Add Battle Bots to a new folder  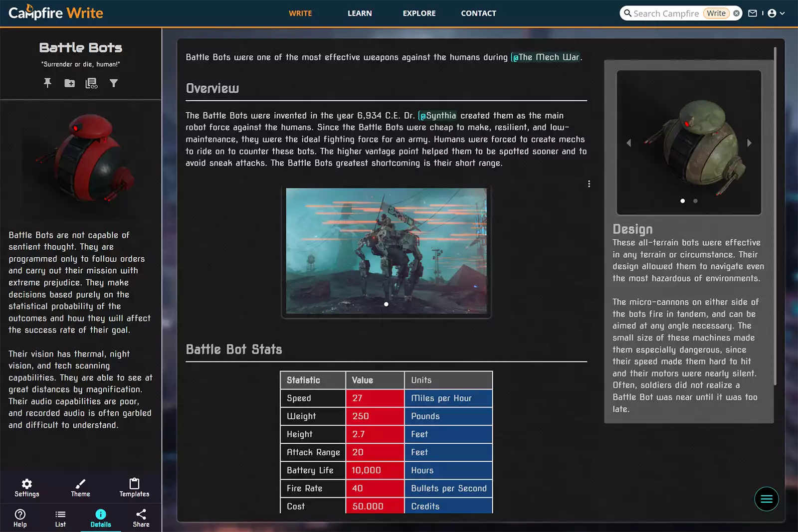69,83
